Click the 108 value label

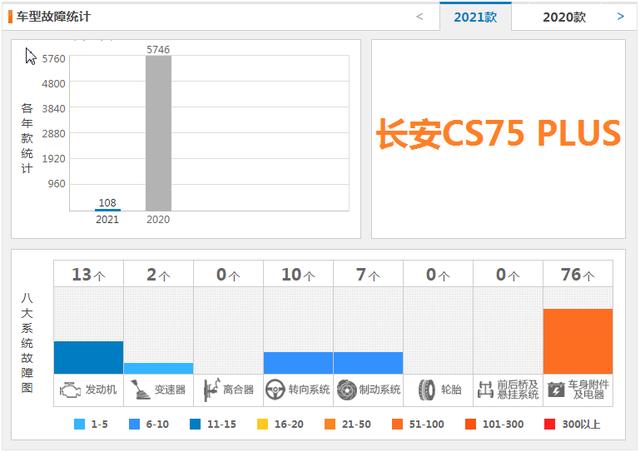[107, 203]
